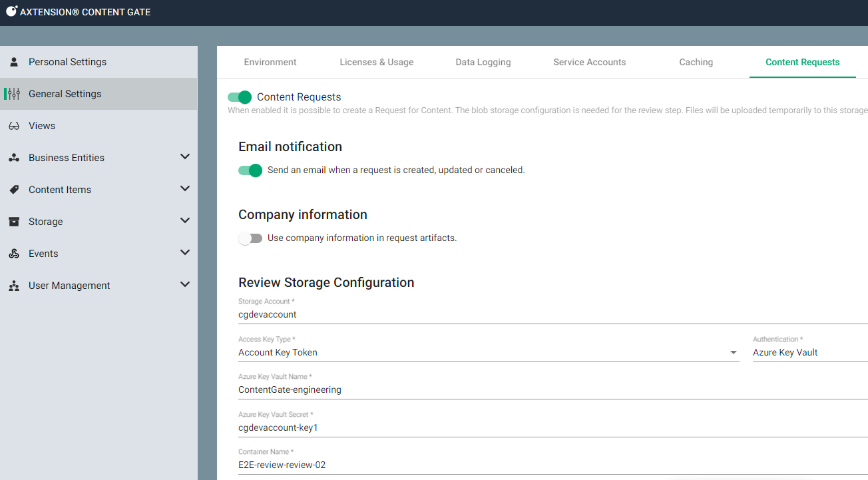The image size is (868, 480).
Task: Edit the Container Name field
Action: coord(552,465)
